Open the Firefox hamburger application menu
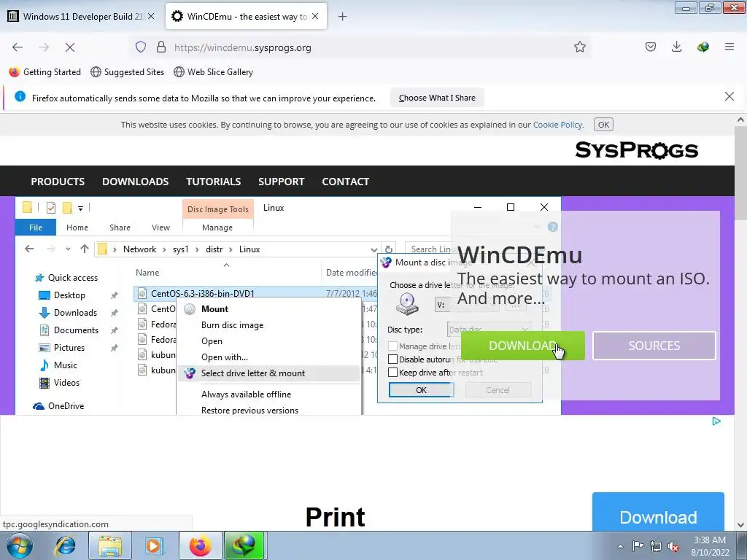747x560 pixels. [x=729, y=47]
